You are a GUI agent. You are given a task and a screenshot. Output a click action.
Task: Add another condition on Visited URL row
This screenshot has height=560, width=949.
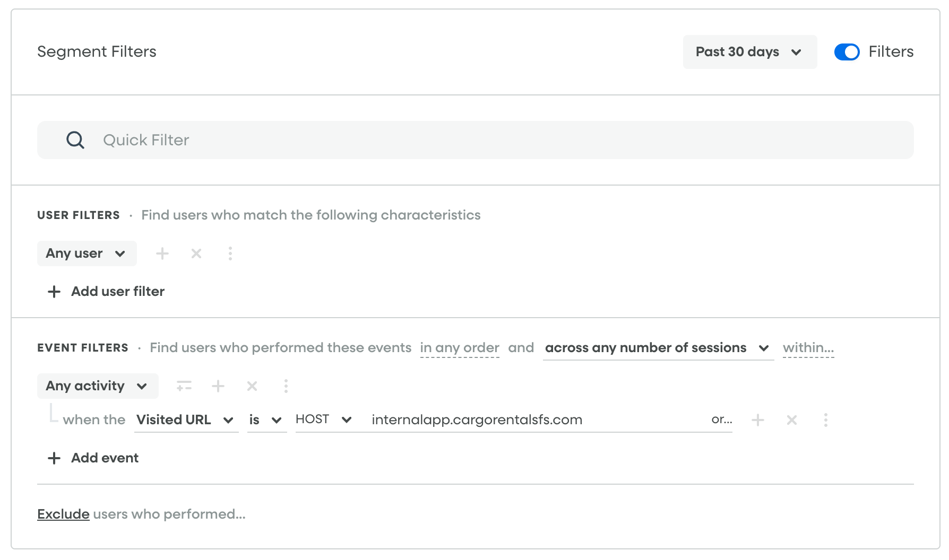pyautogui.click(x=758, y=420)
